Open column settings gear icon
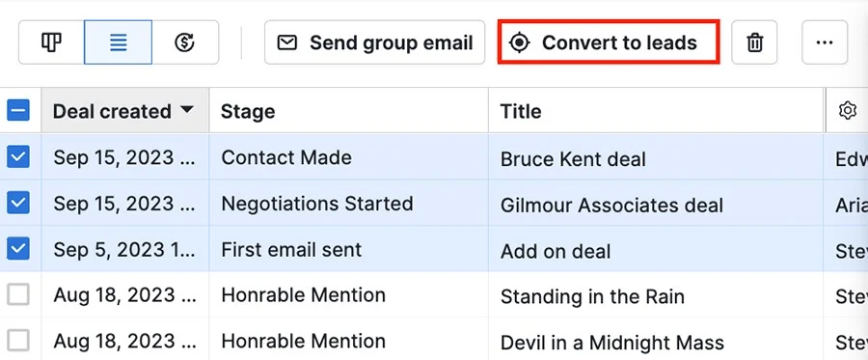The height and width of the screenshot is (360, 868). point(848,111)
